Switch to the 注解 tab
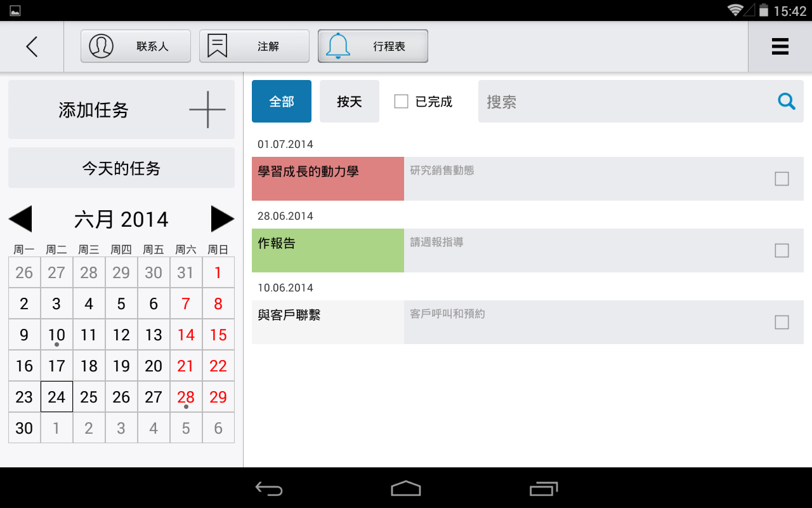 pyautogui.click(x=254, y=46)
